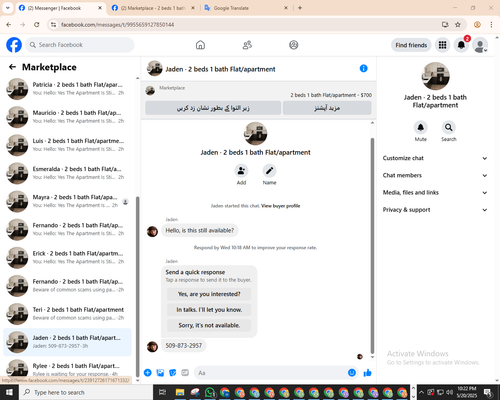Screen dimensions: 500x400
Task: Close the Google Translate tab
Action: click(286, 8)
